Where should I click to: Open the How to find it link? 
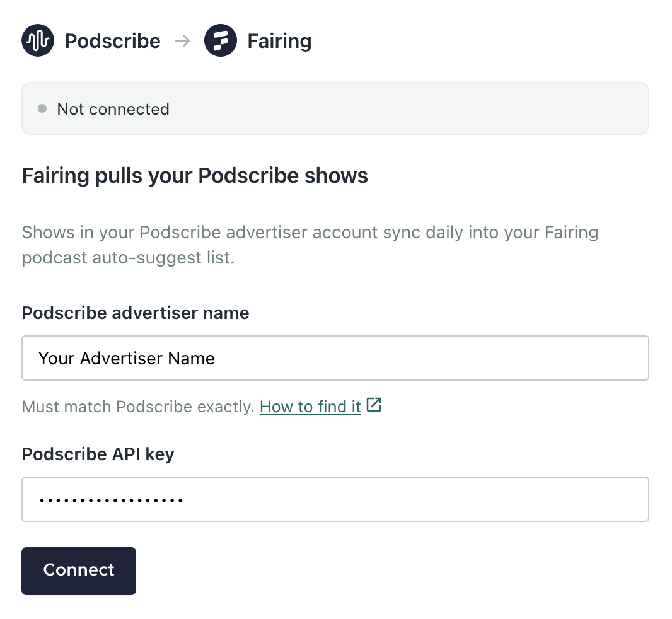pyautogui.click(x=310, y=407)
